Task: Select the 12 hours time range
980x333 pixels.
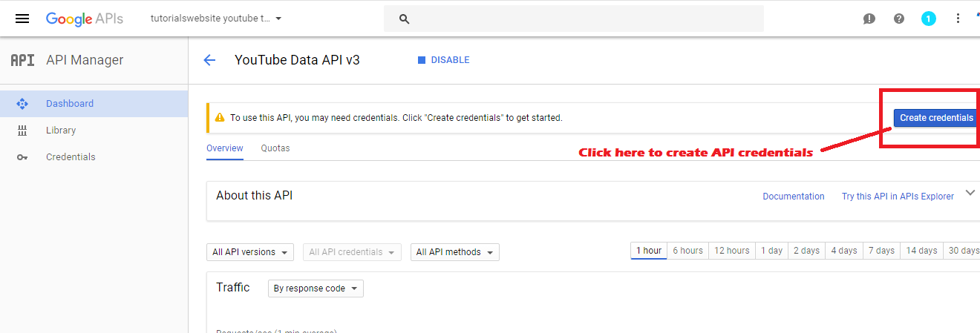Action: [732, 251]
